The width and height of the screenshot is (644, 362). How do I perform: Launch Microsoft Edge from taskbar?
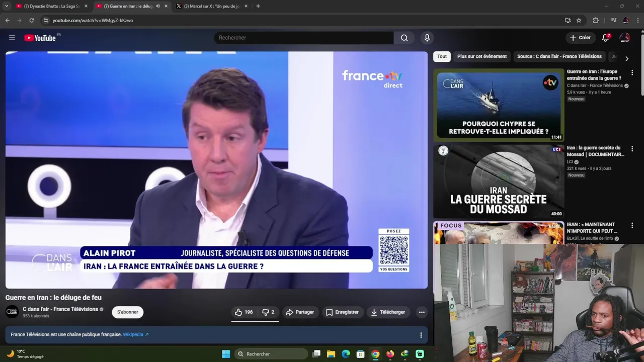[x=346, y=354]
